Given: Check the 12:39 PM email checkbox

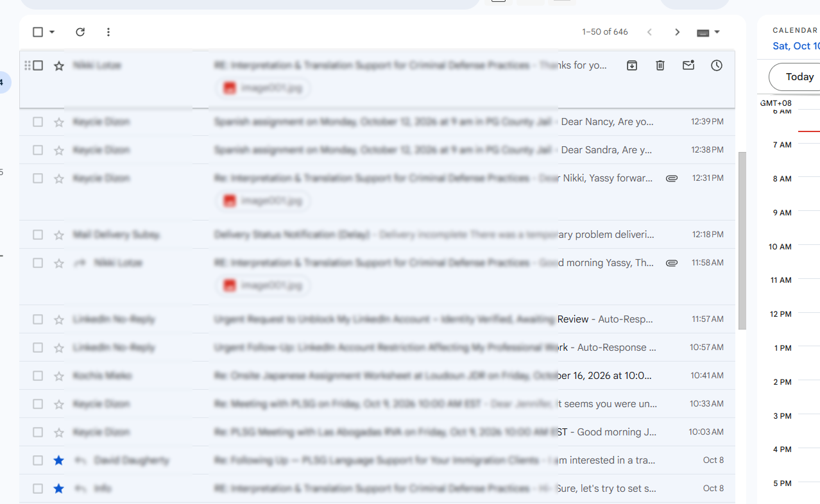Looking at the screenshot, I should click(38, 122).
